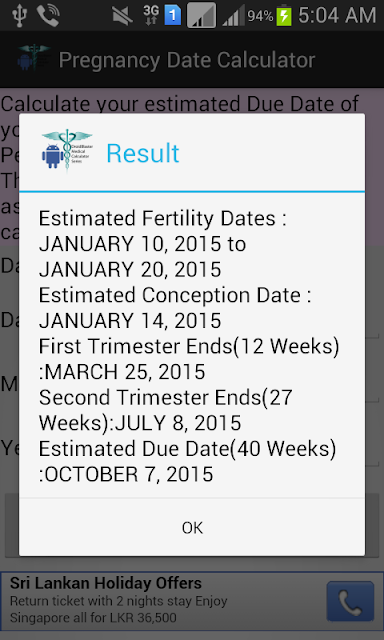This screenshot has width=384, height=640.
Task: Tap the OK button in Result dialog
Action: pos(192,527)
